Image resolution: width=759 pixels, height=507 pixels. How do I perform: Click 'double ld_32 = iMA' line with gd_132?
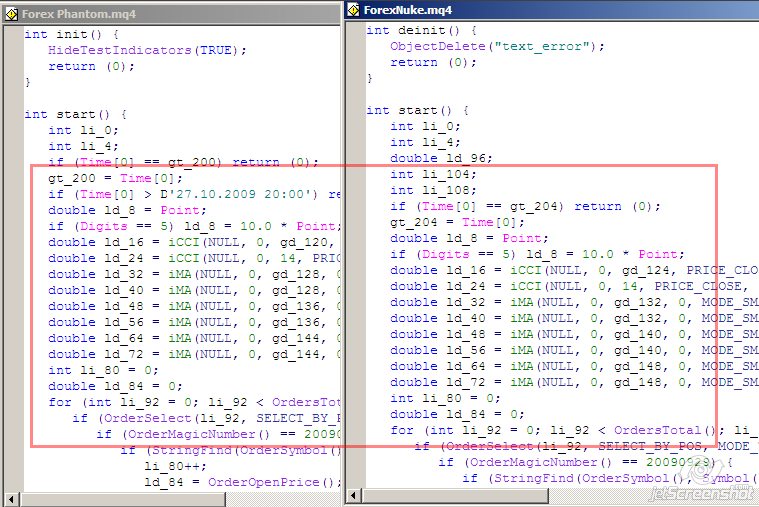coord(575,302)
